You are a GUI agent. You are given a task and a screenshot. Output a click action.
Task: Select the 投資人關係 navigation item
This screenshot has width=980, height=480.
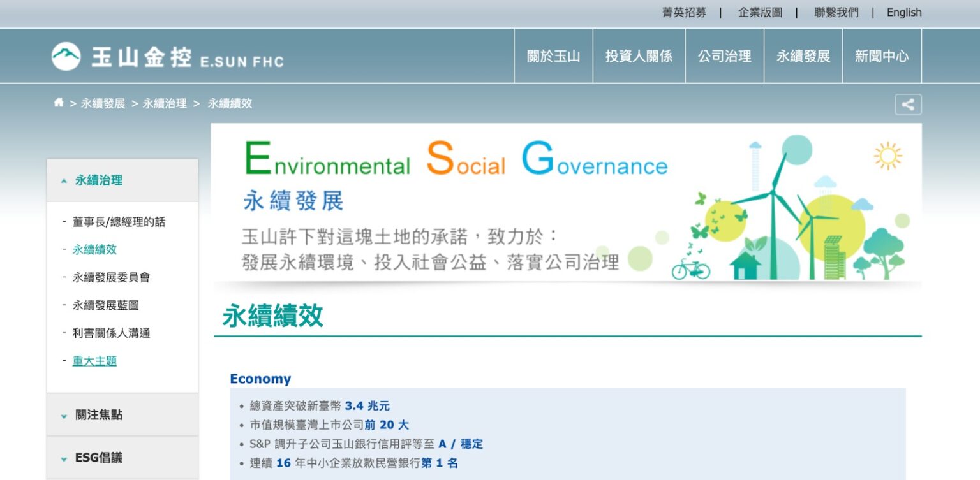639,55
